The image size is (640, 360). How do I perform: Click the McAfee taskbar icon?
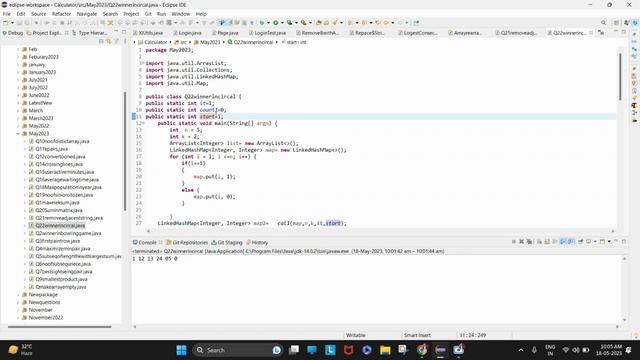pyautogui.click(x=348, y=350)
